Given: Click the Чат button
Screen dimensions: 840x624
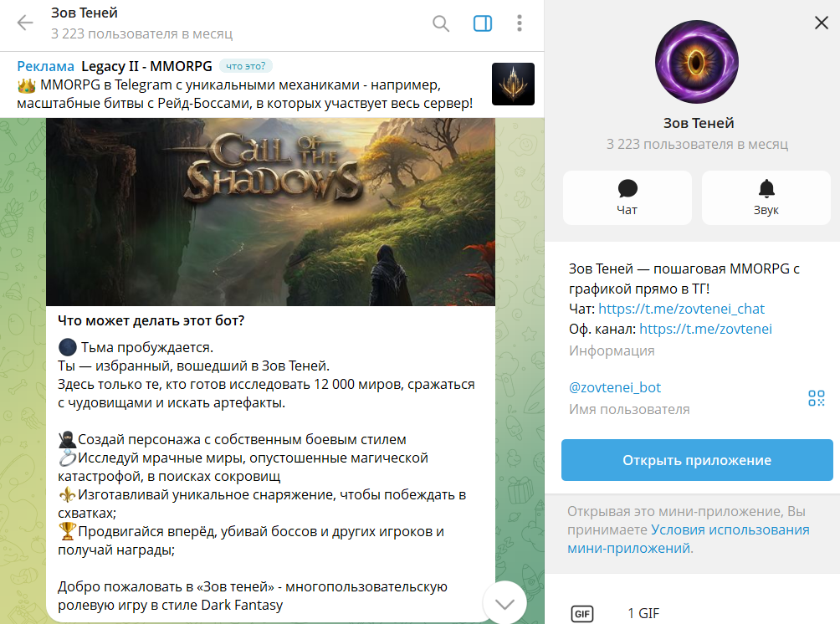Looking at the screenshot, I should tap(627, 197).
